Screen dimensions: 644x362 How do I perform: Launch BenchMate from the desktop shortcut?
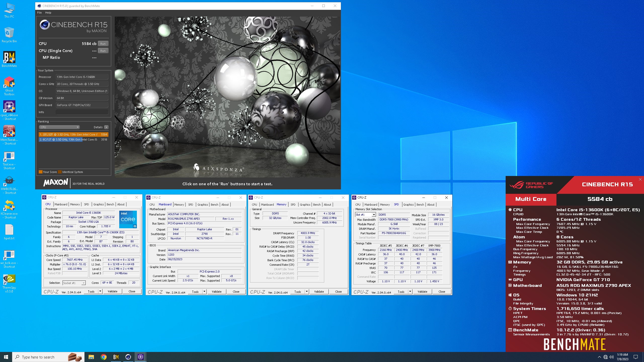(x=9, y=60)
